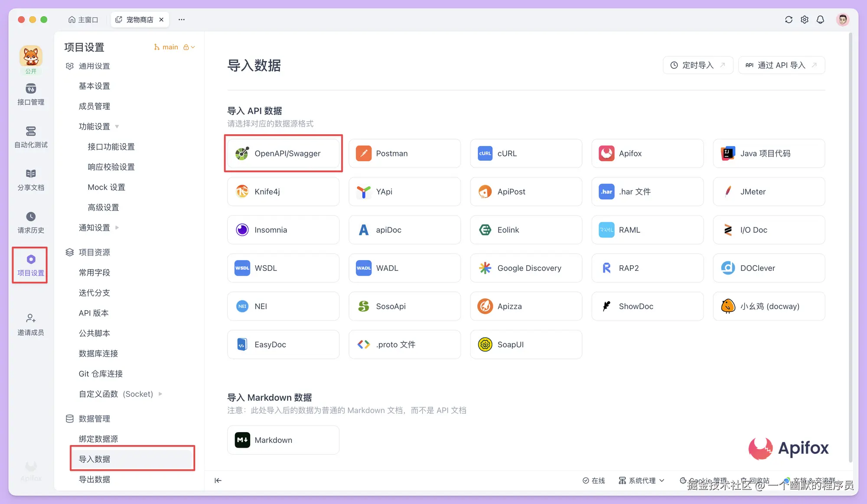The height and width of the screenshot is (504, 867).
Task: Click the 定时导入 button
Action: [x=698, y=65]
